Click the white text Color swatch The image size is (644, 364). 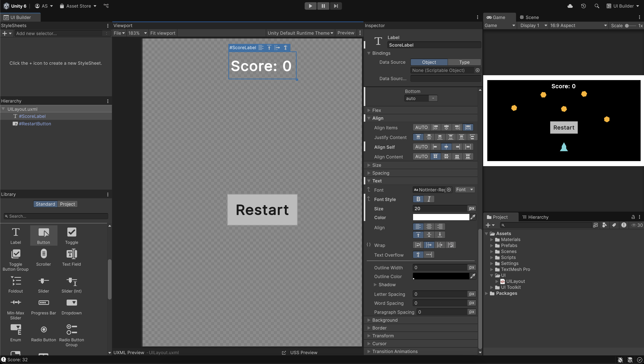(441, 217)
